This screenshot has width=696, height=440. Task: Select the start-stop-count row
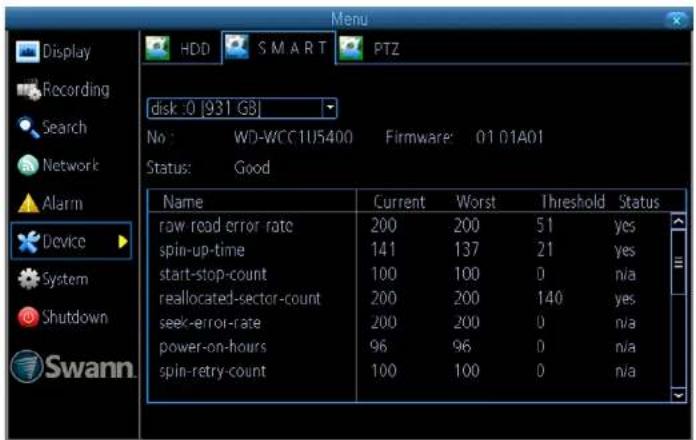(408, 274)
